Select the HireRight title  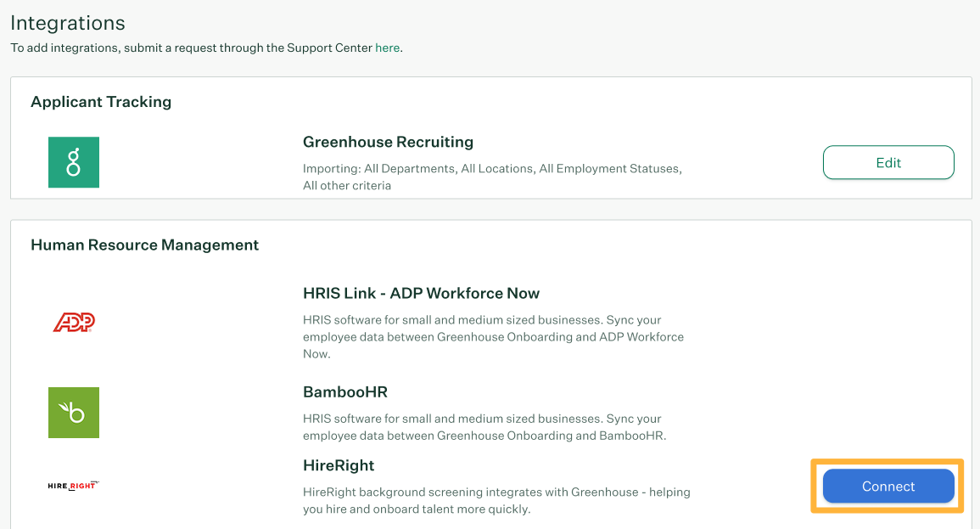pos(339,465)
